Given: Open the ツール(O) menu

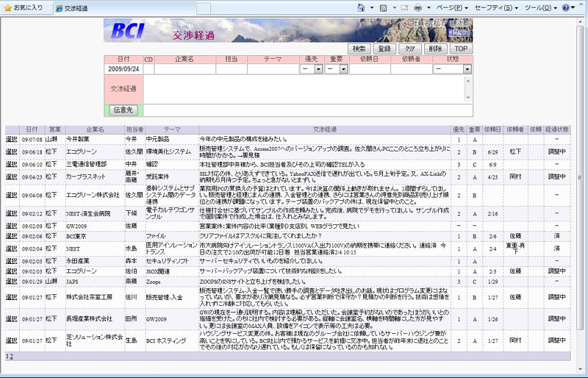Looking at the screenshot, I should point(540,7).
